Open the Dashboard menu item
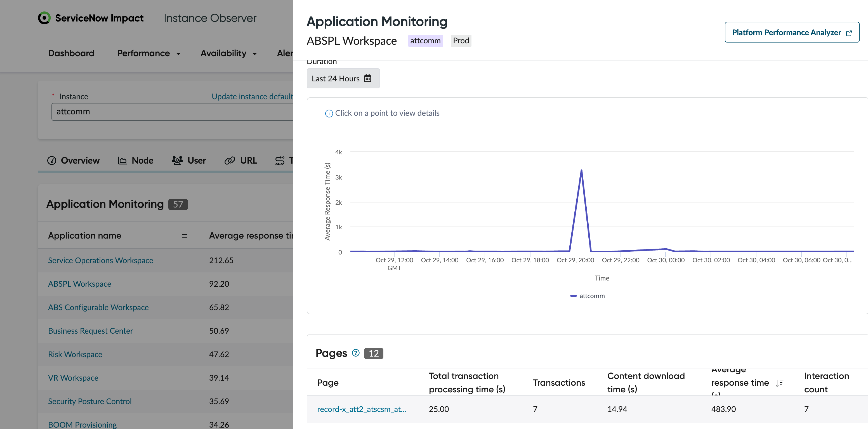 point(71,53)
